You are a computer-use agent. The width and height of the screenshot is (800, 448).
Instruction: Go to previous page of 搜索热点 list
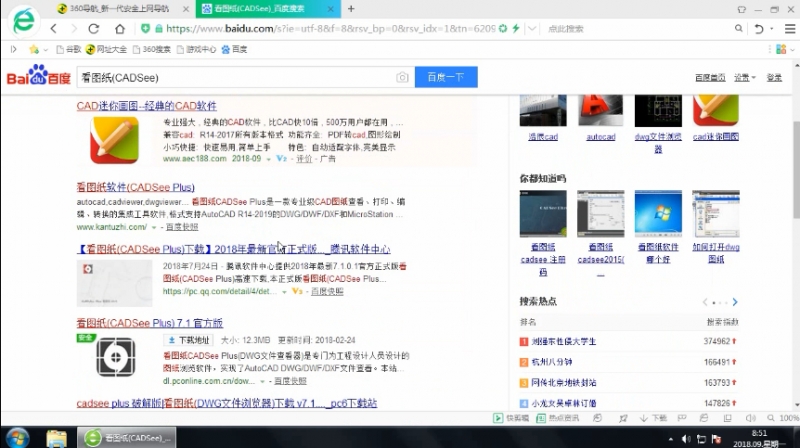coord(705,302)
